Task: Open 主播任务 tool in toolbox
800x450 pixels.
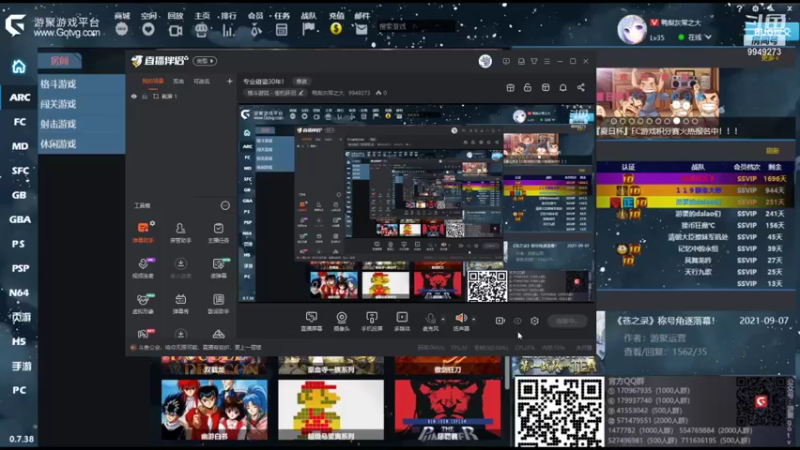Action: pos(218,233)
